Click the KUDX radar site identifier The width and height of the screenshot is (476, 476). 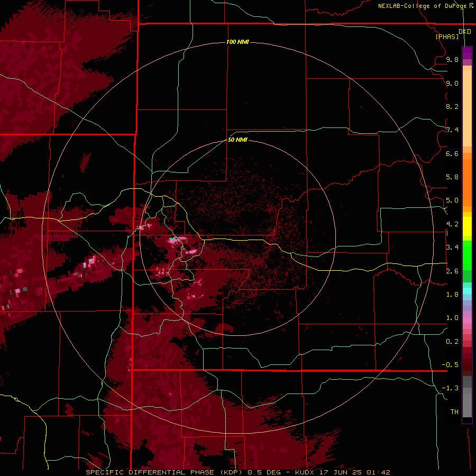[305, 472]
